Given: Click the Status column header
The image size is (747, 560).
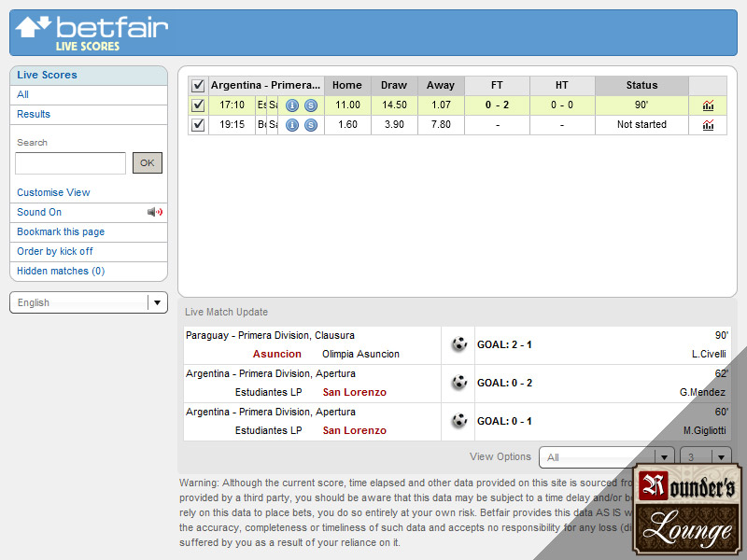Looking at the screenshot, I should [x=641, y=86].
